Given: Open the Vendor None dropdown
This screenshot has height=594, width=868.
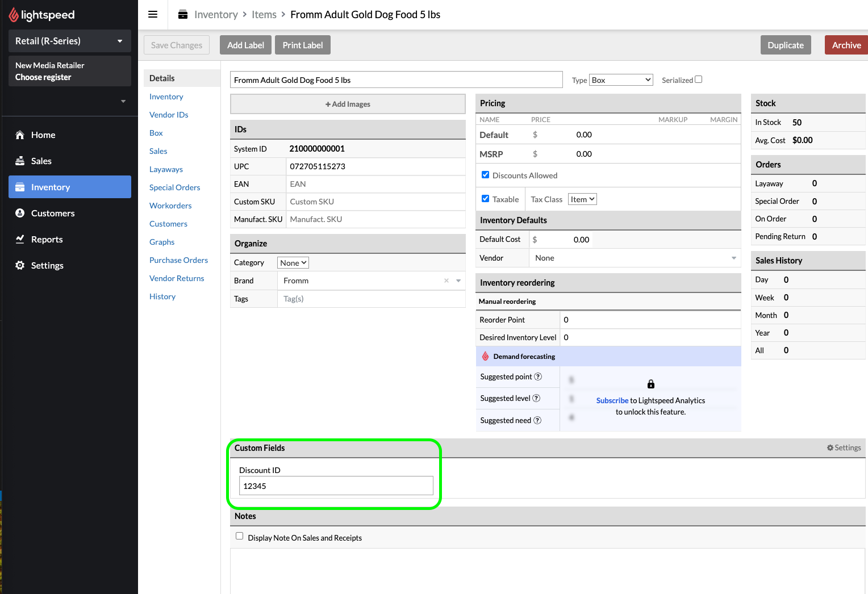Looking at the screenshot, I should (635, 258).
